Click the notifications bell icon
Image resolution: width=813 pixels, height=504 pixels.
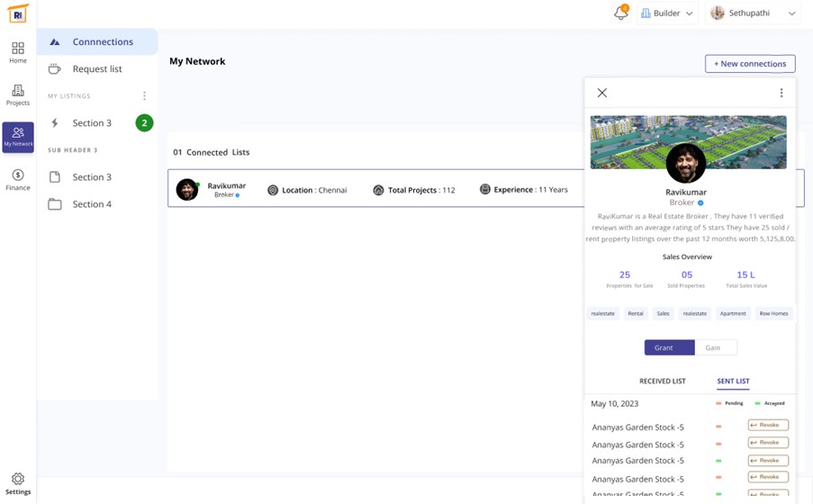[620, 13]
